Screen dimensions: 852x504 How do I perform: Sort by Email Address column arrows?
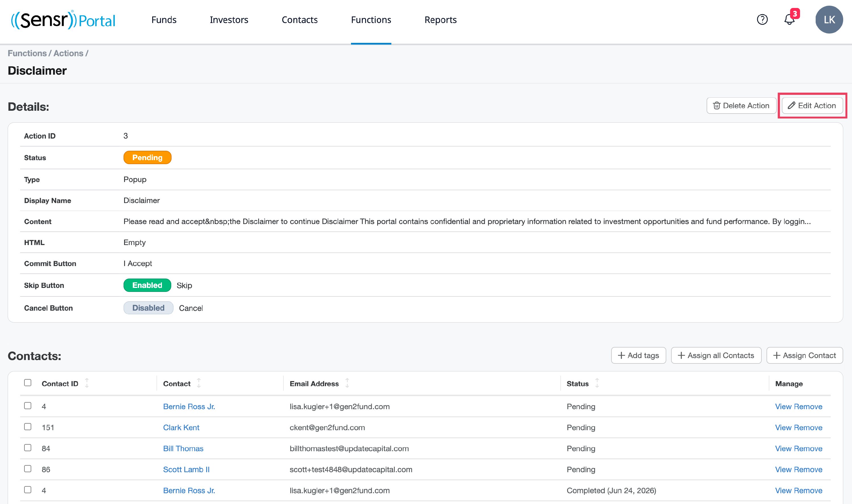pyautogui.click(x=347, y=383)
